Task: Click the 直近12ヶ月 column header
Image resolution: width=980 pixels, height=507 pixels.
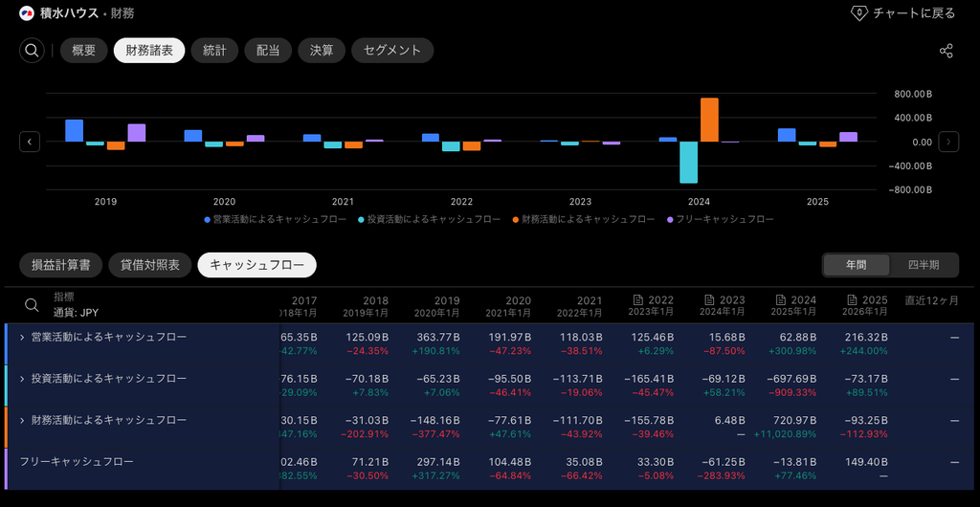Action: point(931,300)
